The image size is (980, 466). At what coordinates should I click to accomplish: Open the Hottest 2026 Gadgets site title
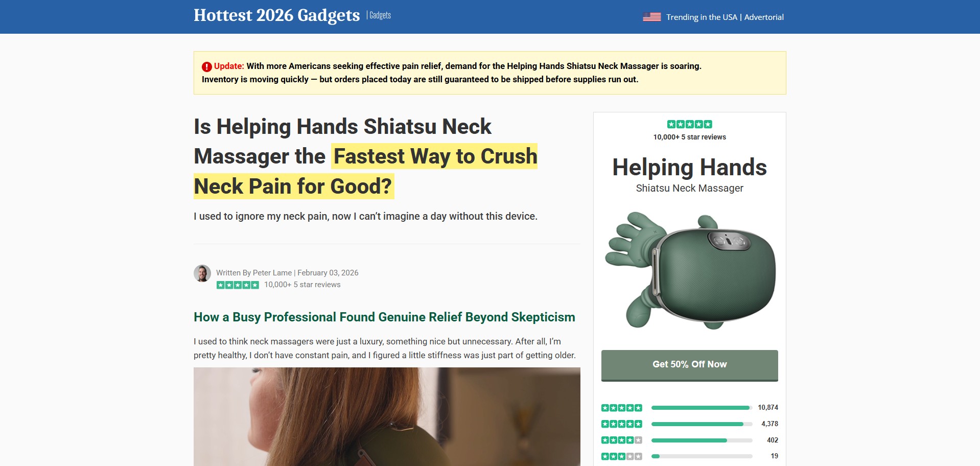coord(276,15)
